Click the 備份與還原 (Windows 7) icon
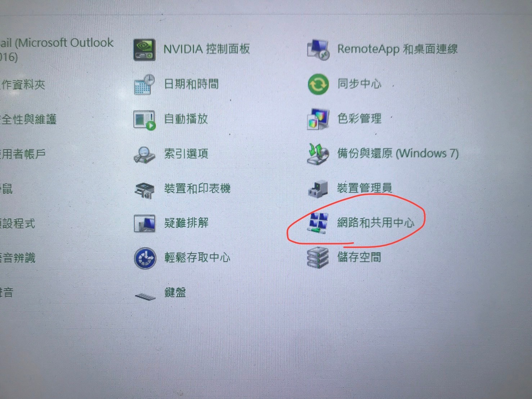Image resolution: width=532 pixels, height=399 pixels. (318, 154)
